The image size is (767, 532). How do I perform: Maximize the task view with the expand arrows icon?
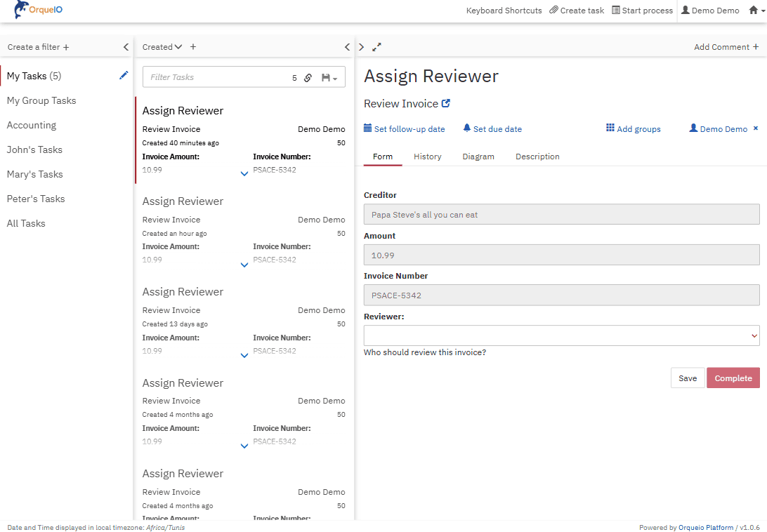[x=376, y=47]
